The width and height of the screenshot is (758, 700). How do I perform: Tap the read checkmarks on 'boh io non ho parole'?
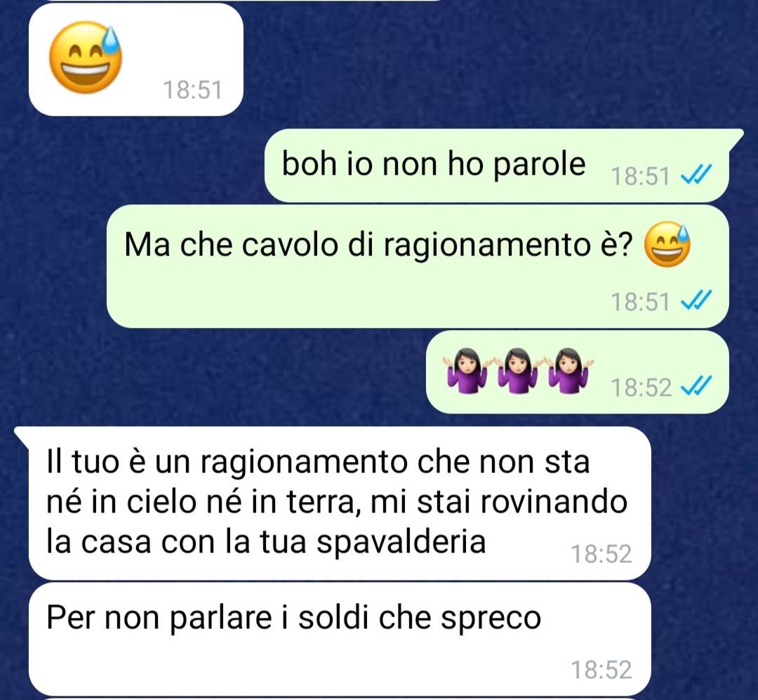tap(696, 175)
